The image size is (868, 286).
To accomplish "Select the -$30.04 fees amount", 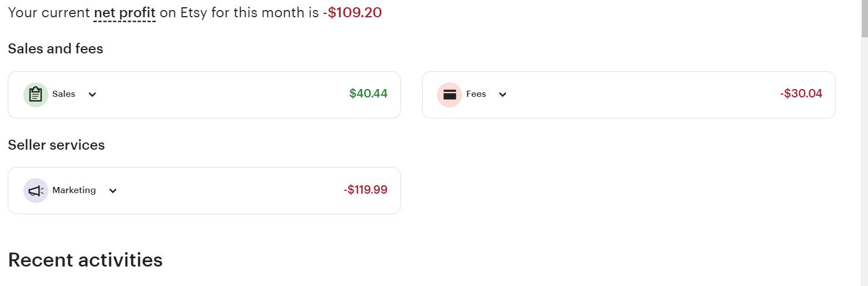I will [x=801, y=94].
